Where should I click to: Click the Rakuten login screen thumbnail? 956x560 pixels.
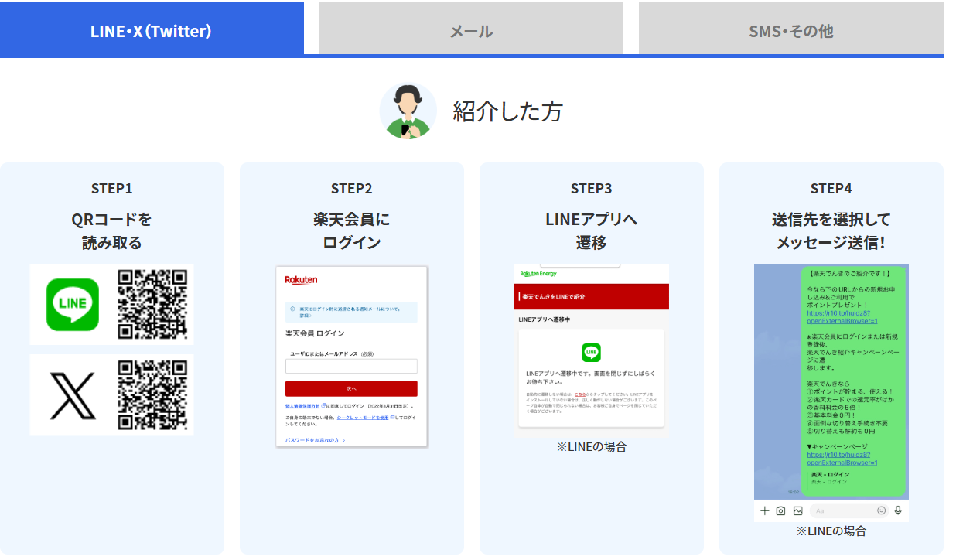(x=352, y=357)
